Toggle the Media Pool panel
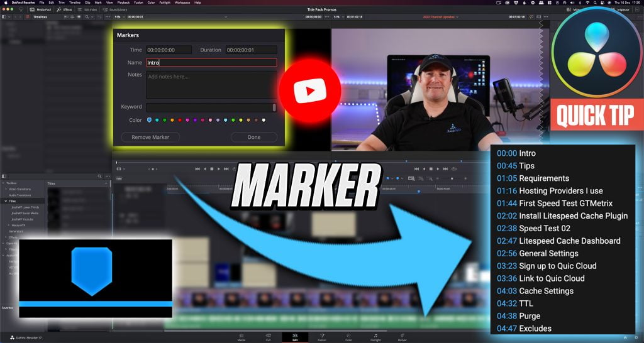Screen dimensions: 644x343 click(40, 9)
